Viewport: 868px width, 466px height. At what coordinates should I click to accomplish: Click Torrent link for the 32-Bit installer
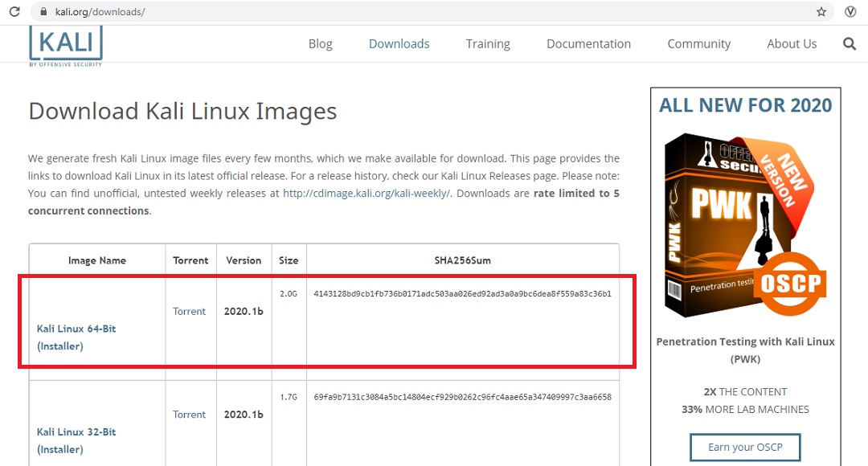point(189,414)
